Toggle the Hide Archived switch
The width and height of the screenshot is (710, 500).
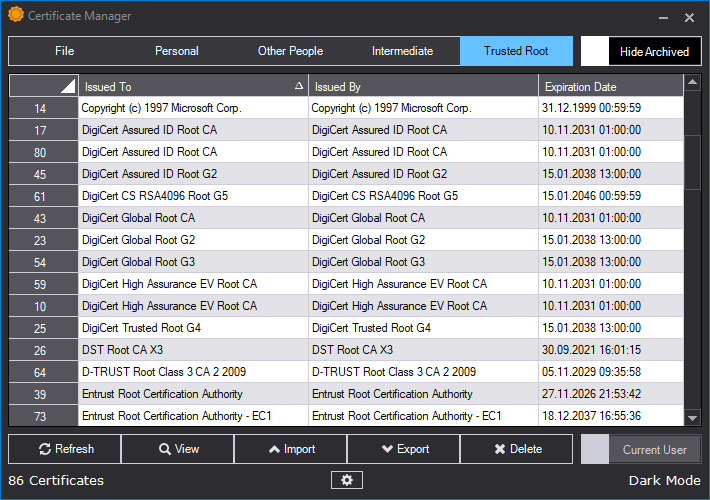click(x=641, y=51)
